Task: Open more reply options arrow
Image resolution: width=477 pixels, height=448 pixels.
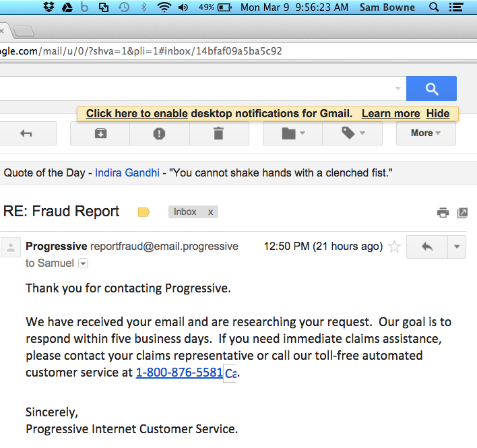Action: pos(457,247)
